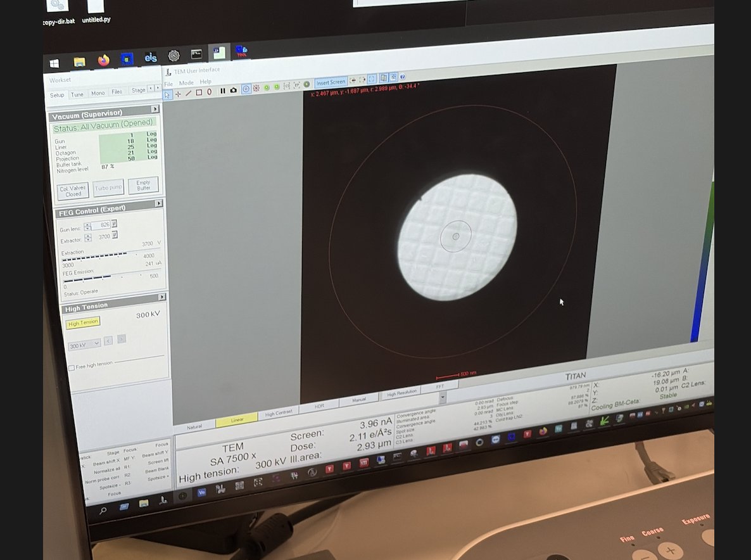Image resolution: width=751 pixels, height=560 pixels.
Task: Select the FFT tab
Action: (440, 386)
